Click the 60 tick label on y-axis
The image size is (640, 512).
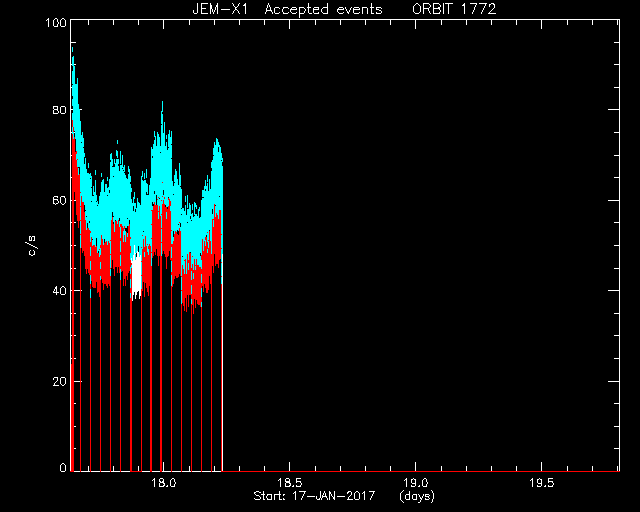coord(59,200)
